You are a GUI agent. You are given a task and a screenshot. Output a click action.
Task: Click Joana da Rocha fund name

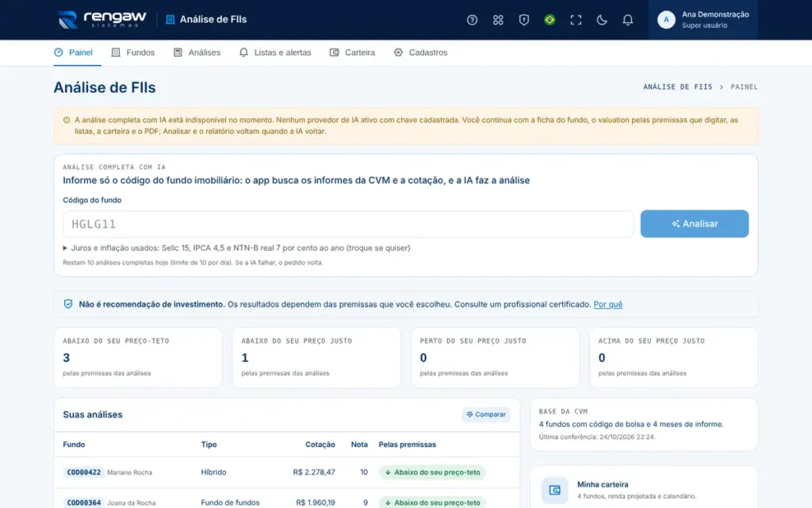131,502
